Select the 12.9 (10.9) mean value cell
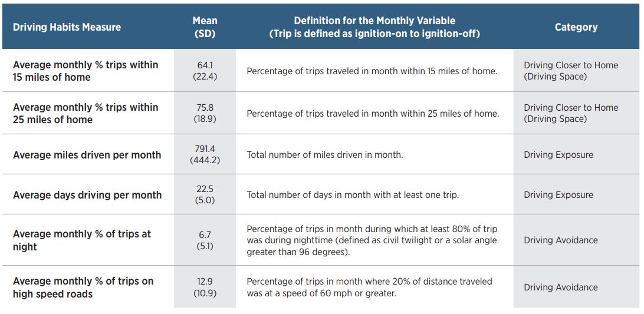Screen dimensions: 644x314 click(x=205, y=287)
